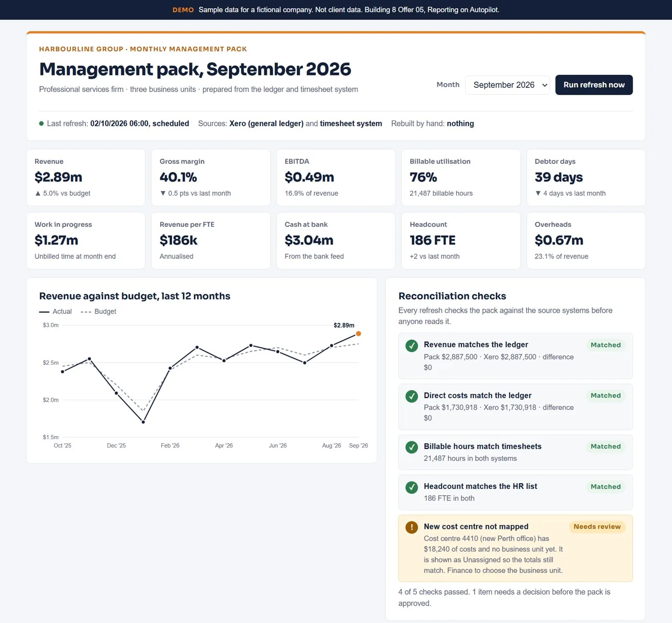Click the text HARBOURLINE GROUP · MONTHLY MANAGEMENT PACK
The width and height of the screenshot is (672, 623).
[143, 49]
